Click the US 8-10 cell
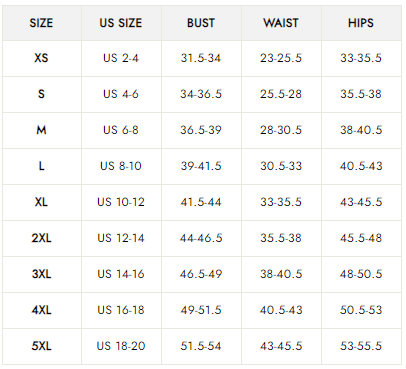The height and width of the screenshot is (369, 406). tap(121, 166)
